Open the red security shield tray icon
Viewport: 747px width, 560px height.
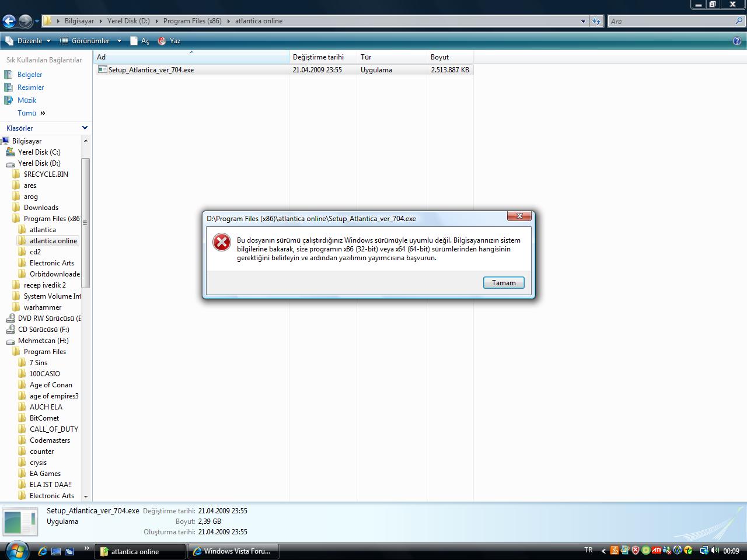tap(636, 550)
